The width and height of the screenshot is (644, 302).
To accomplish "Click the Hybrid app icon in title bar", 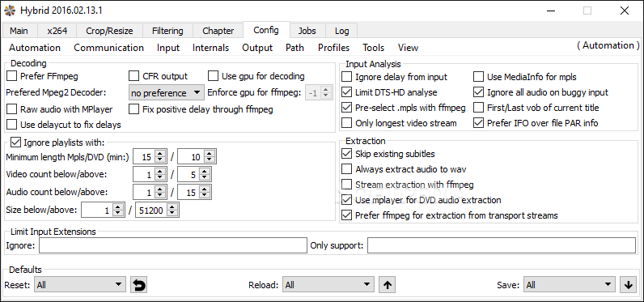I will point(10,11).
